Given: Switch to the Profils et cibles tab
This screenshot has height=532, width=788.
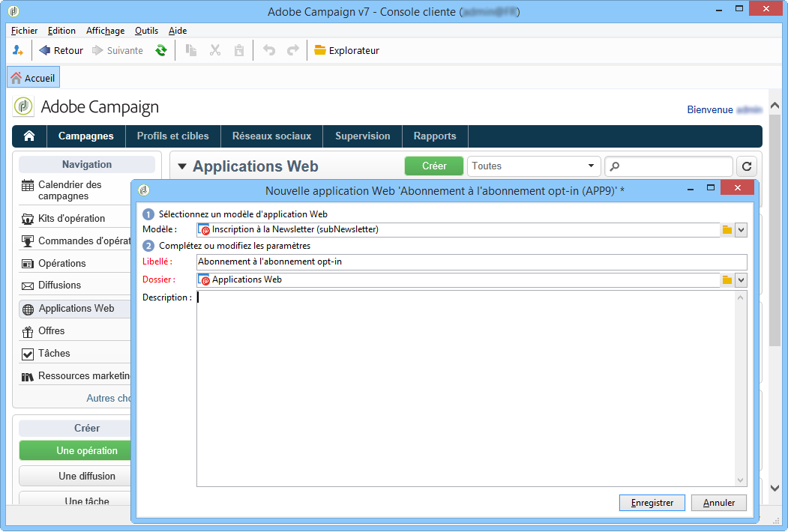Looking at the screenshot, I should [x=173, y=136].
